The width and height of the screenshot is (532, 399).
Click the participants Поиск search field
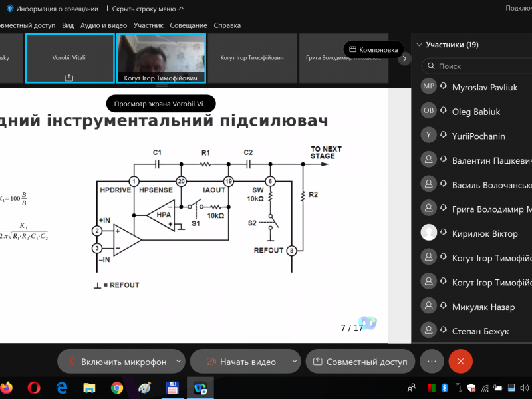[x=479, y=66]
